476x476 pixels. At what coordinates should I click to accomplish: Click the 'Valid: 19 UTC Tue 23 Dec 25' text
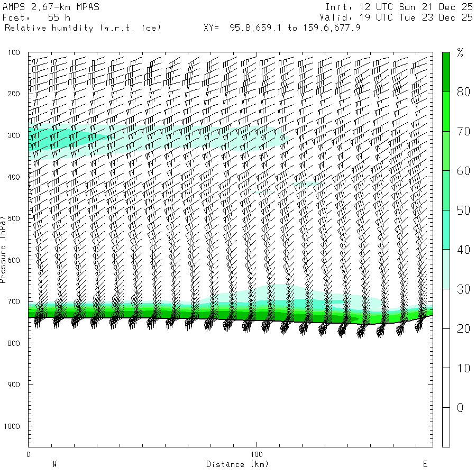(396, 17)
